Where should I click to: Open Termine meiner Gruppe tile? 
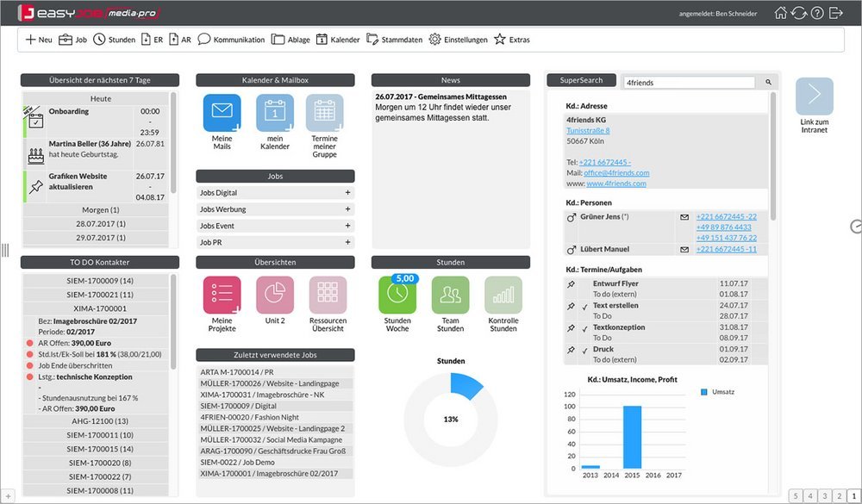324,113
